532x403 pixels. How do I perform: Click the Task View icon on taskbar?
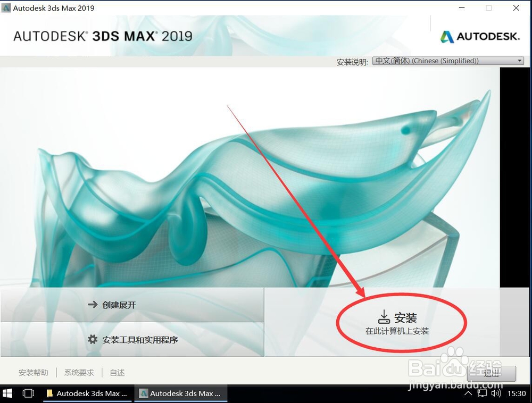point(28,393)
